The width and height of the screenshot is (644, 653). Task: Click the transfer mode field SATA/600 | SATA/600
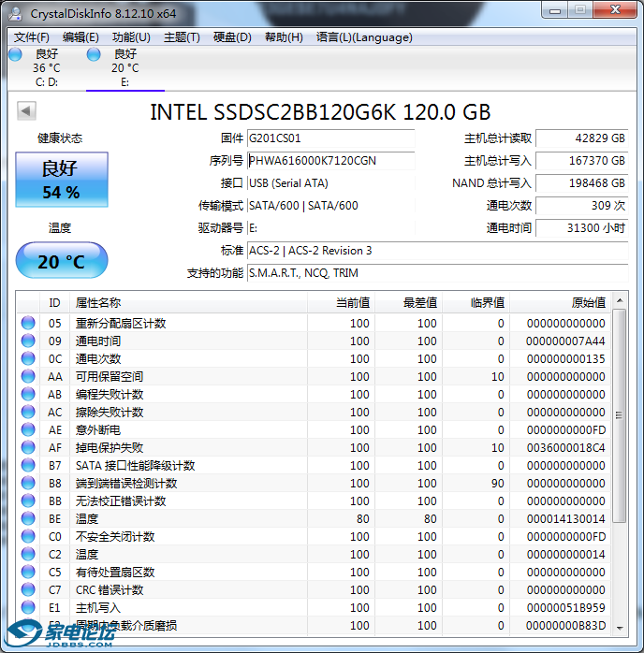pos(330,206)
